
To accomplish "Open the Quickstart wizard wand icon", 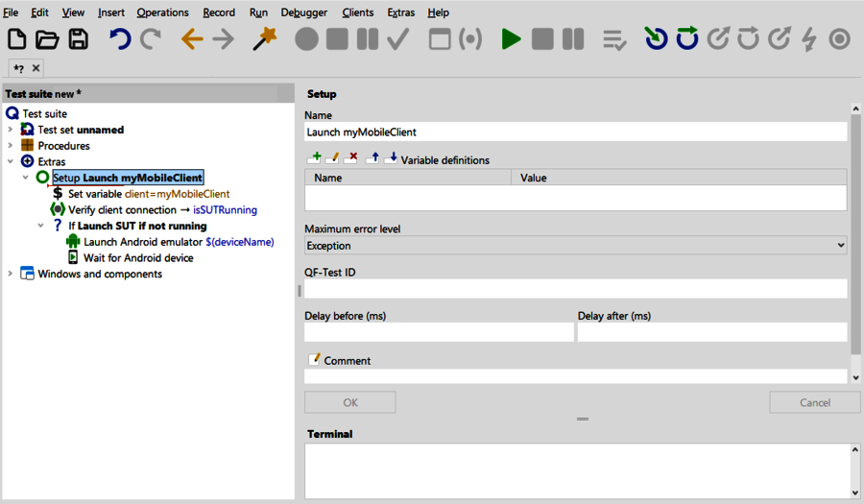I will pos(264,39).
